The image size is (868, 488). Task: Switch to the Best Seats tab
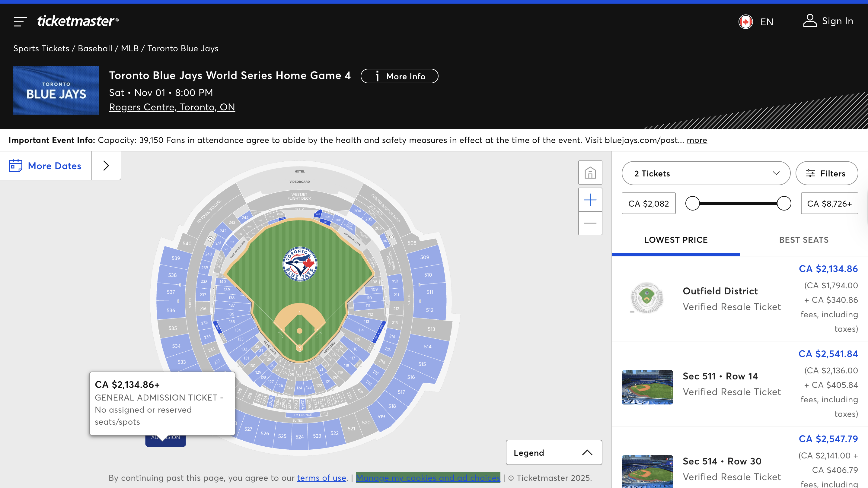[804, 240]
